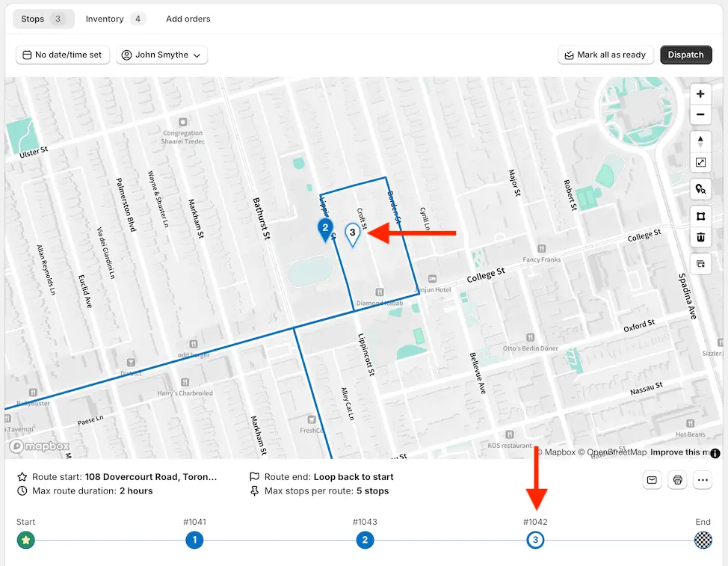The width and height of the screenshot is (728, 566).
Task: Select the polygon draw tool
Action: click(x=700, y=216)
